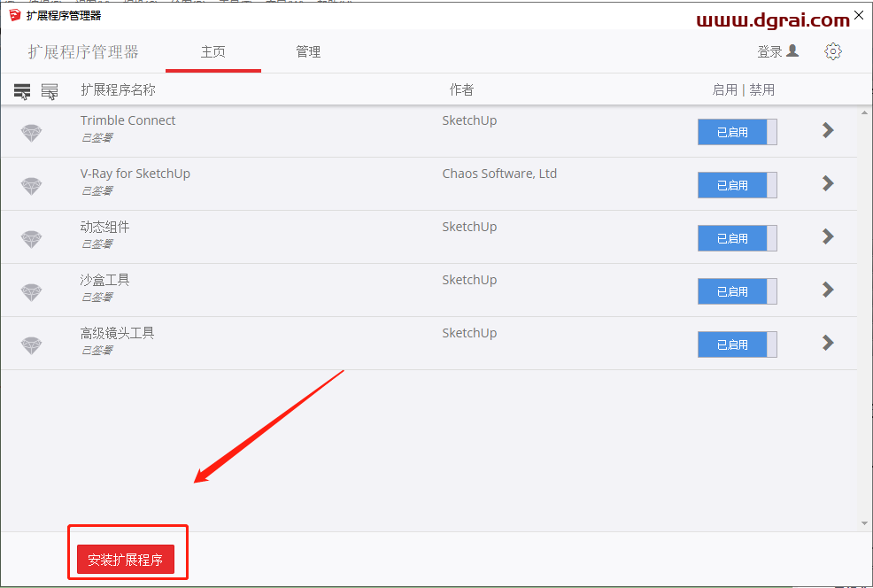Viewport: 873px width, 588px height.
Task: Toggle V-Ray for SketchUp enabled switch
Action: tap(738, 185)
